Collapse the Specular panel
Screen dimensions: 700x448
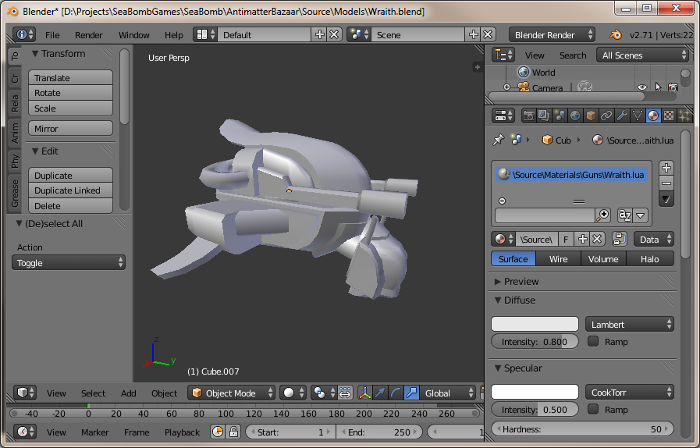point(498,368)
